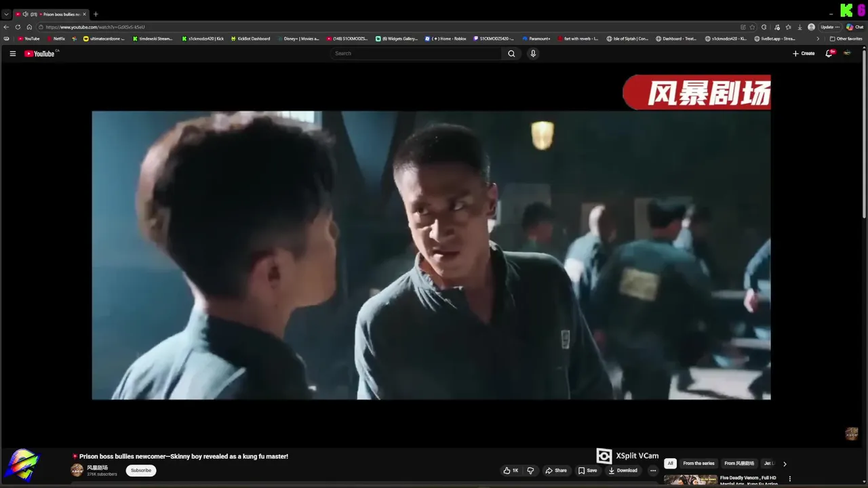Open s1ckmodzs420 | Kick bookmark
The image size is (868, 488).
click(x=203, y=39)
